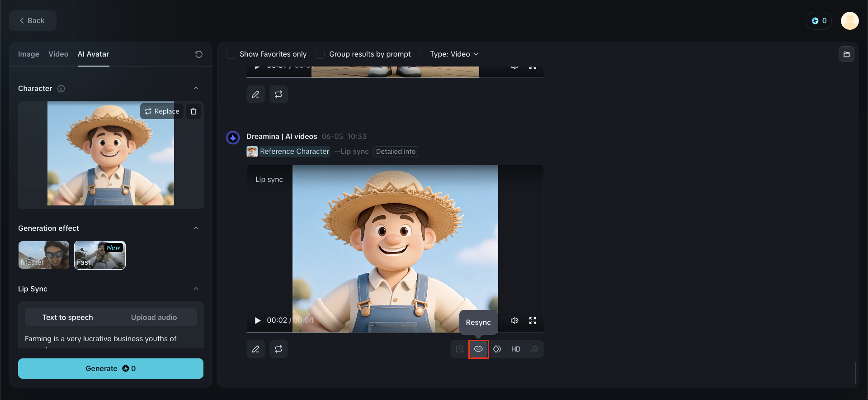Click the Replace character button
Screen dimensions: 868x400
(162, 111)
